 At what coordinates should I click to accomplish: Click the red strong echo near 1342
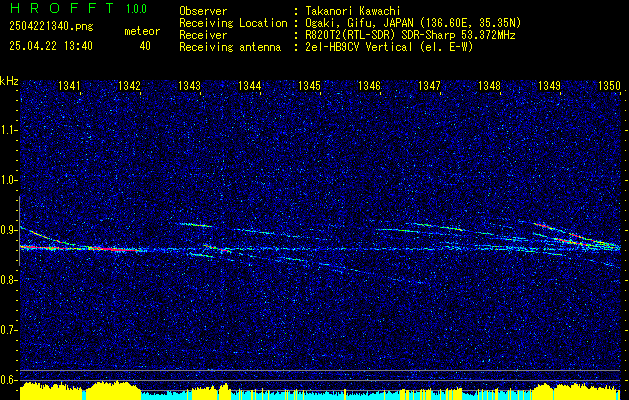[x=114, y=249]
